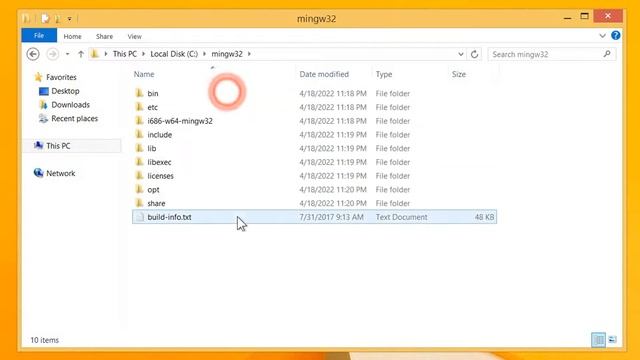Open Customize Quick Access Toolbar dropdown
Screen dimensions: 640x360
coord(69,19)
